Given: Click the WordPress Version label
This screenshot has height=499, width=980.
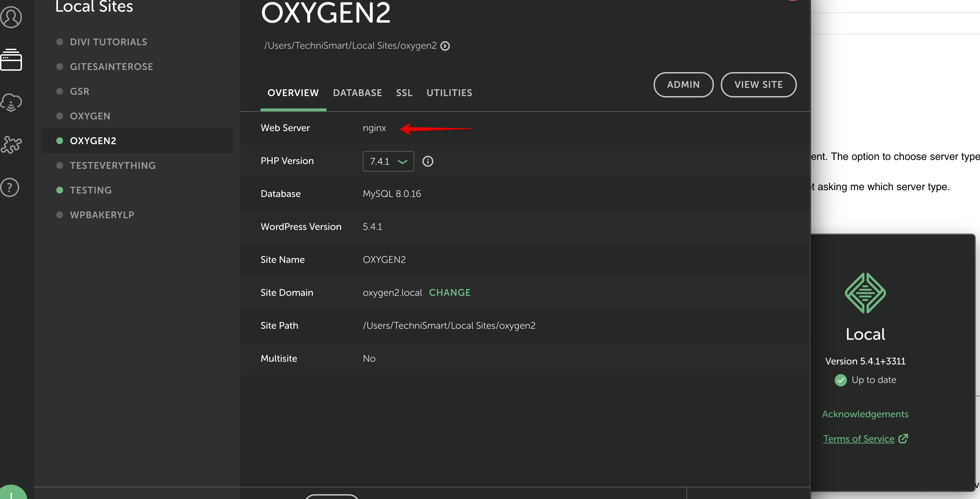Looking at the screenshot, I should pyautogui.click(x=301, y=227).
